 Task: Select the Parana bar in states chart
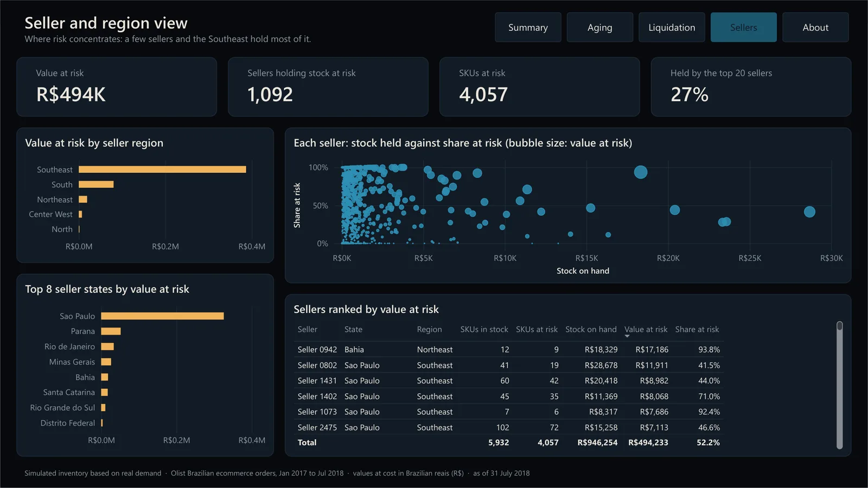point(111,331)
